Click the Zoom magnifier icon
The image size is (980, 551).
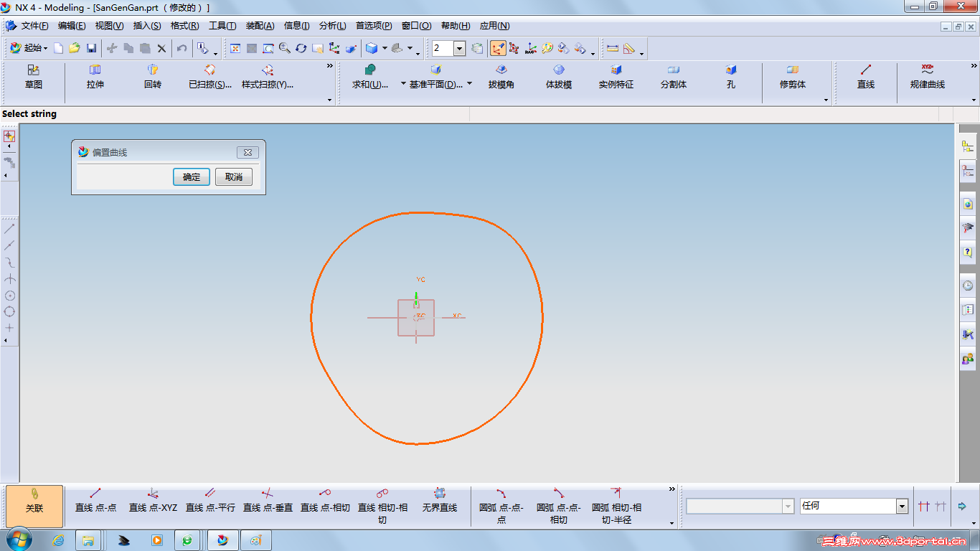284,48
